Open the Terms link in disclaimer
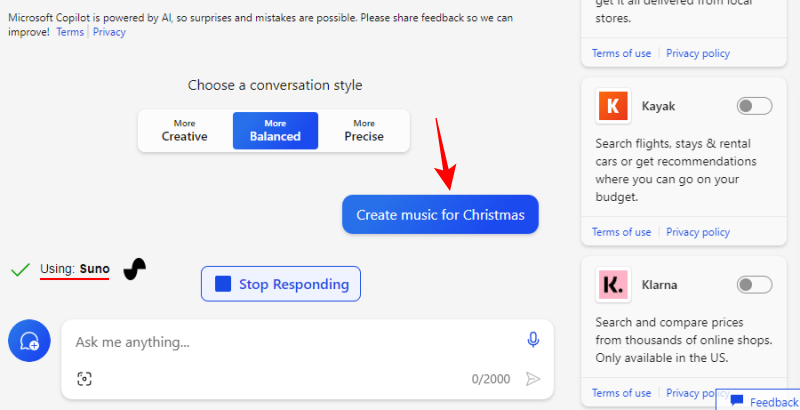Image resolution: width=800 pixels, height=410 pixels. [70, 32]
